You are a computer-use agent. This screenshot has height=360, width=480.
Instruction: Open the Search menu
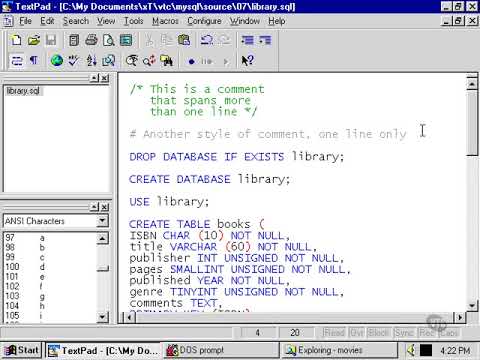click(x=76, y=21)
